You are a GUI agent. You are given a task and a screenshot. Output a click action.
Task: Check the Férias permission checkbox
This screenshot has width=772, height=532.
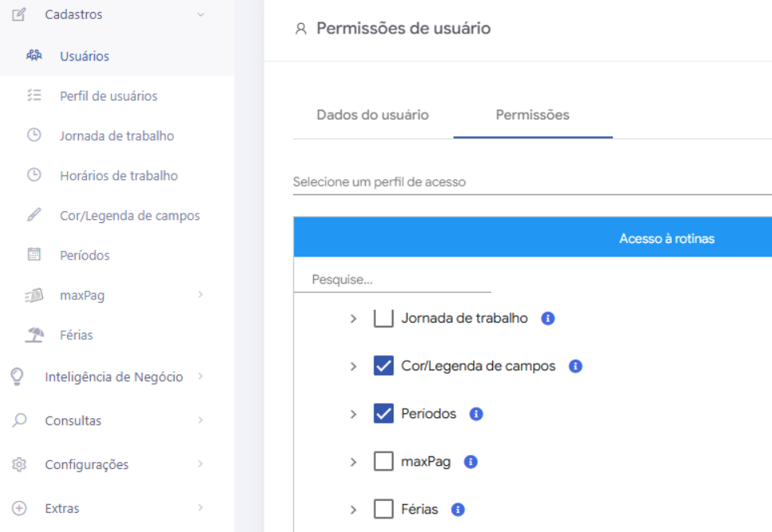pos(384,509)
